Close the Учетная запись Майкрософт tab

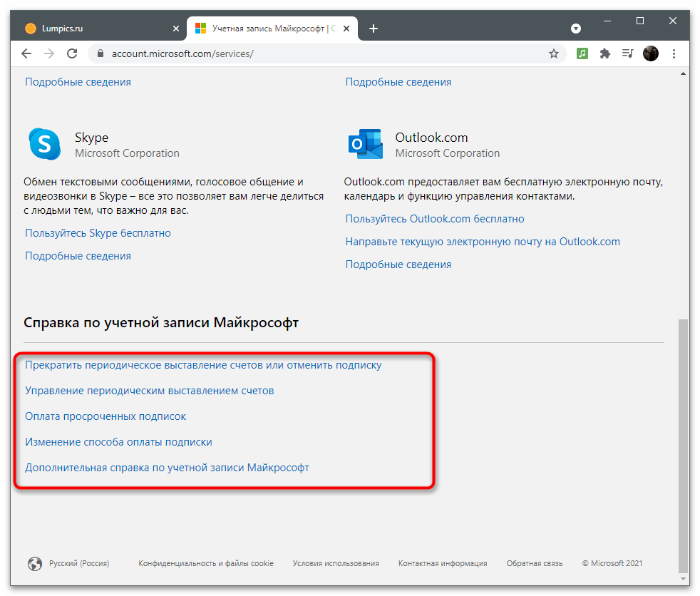point(346,29)
